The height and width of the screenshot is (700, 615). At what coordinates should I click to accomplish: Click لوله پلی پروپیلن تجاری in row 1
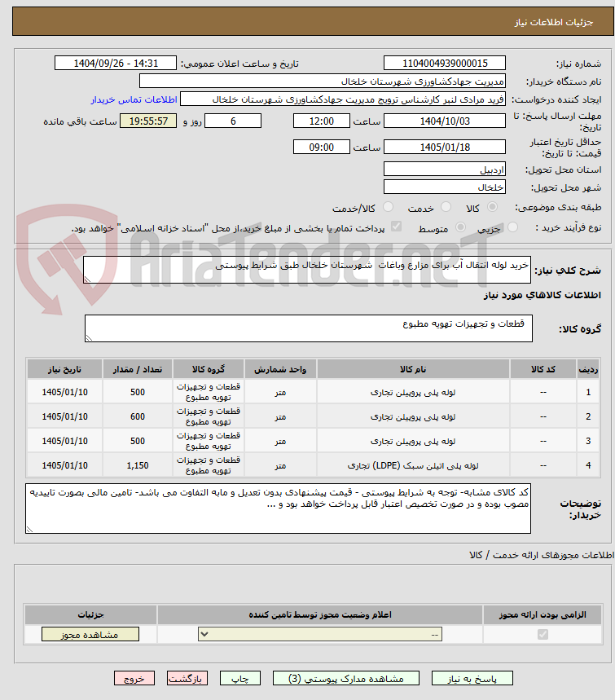(413, 392)
